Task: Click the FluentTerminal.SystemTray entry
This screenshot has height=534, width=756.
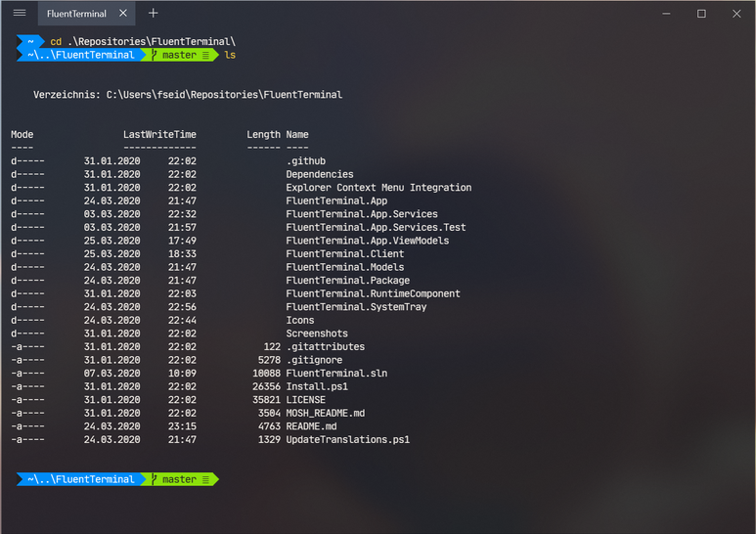Action: (356, 306)
